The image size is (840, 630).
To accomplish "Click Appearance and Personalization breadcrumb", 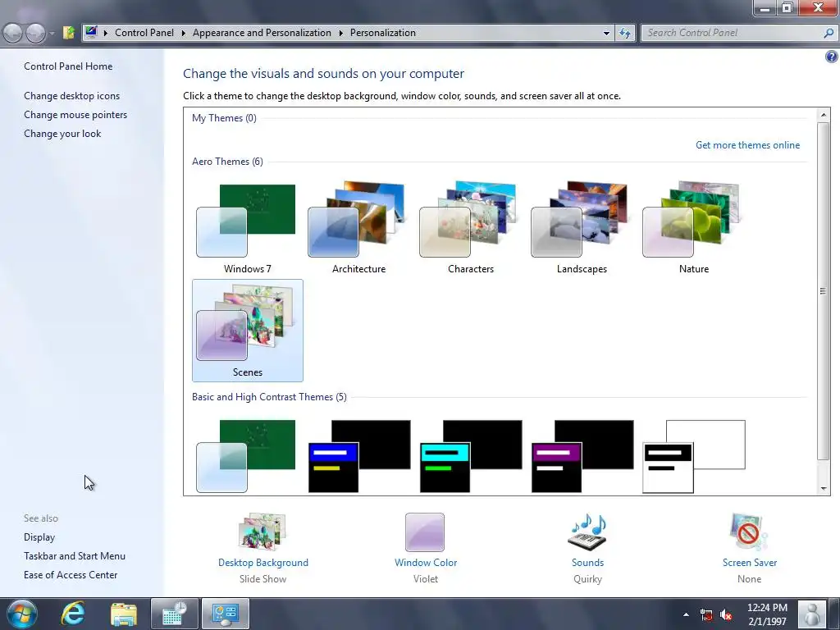I will point(262,33).
